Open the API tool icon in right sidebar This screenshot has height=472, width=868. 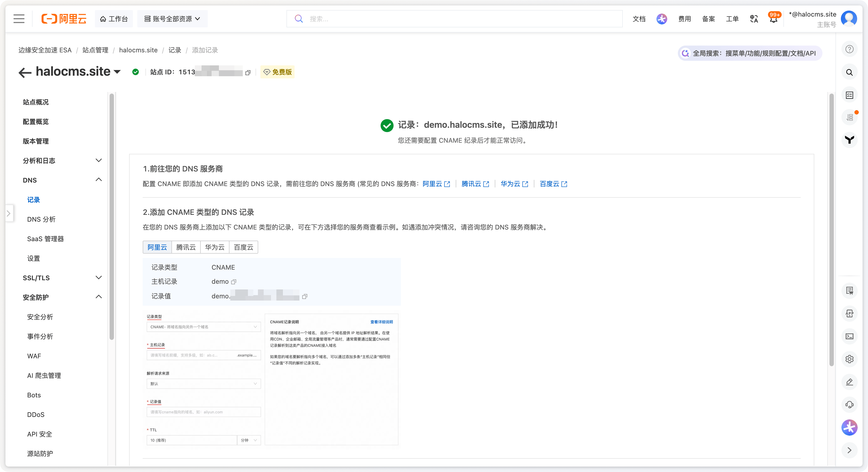(850, 313)
